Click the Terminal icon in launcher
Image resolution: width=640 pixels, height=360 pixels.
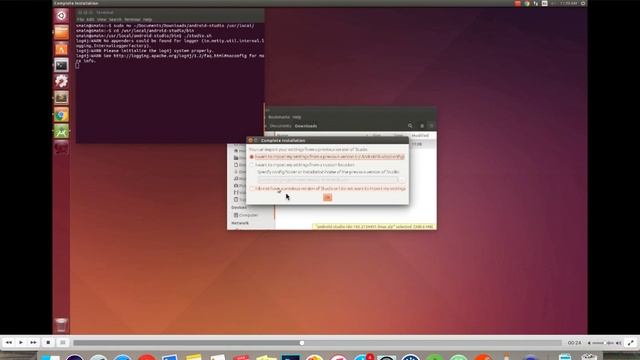61,65
